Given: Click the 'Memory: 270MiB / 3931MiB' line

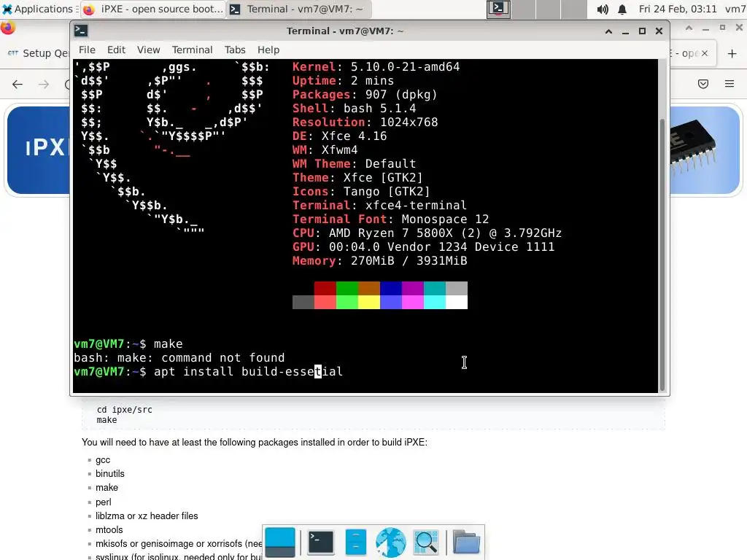Looking at the screenshot, I should pos(379,260).
